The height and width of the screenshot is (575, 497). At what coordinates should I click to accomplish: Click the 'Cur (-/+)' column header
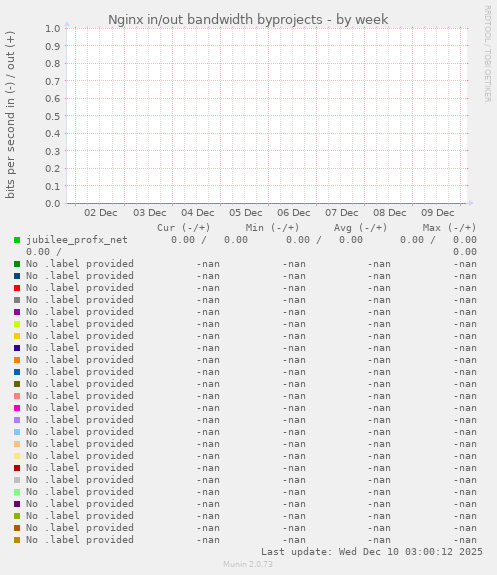click(184, 228)
